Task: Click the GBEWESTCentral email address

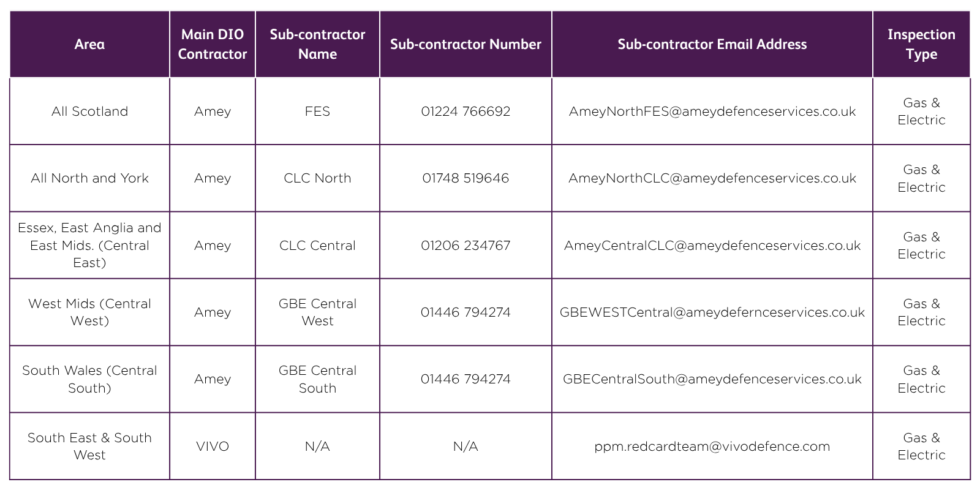Action: [x=712, y=312]
